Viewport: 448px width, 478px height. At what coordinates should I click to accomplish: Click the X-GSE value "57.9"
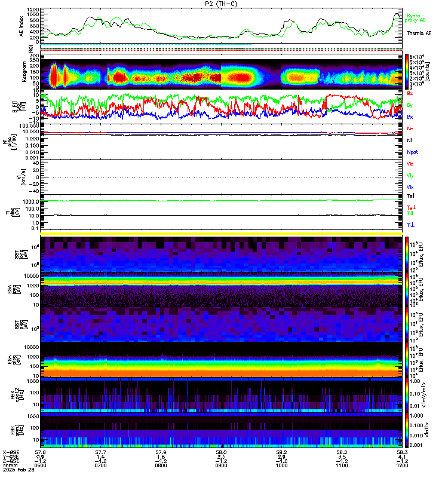point(161,452)
